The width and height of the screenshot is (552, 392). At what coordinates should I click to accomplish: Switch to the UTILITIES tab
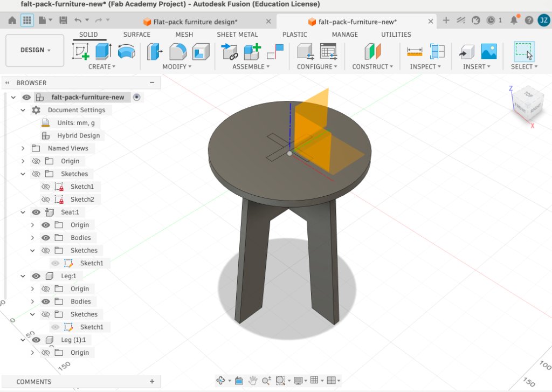click(x=396, y=35)
